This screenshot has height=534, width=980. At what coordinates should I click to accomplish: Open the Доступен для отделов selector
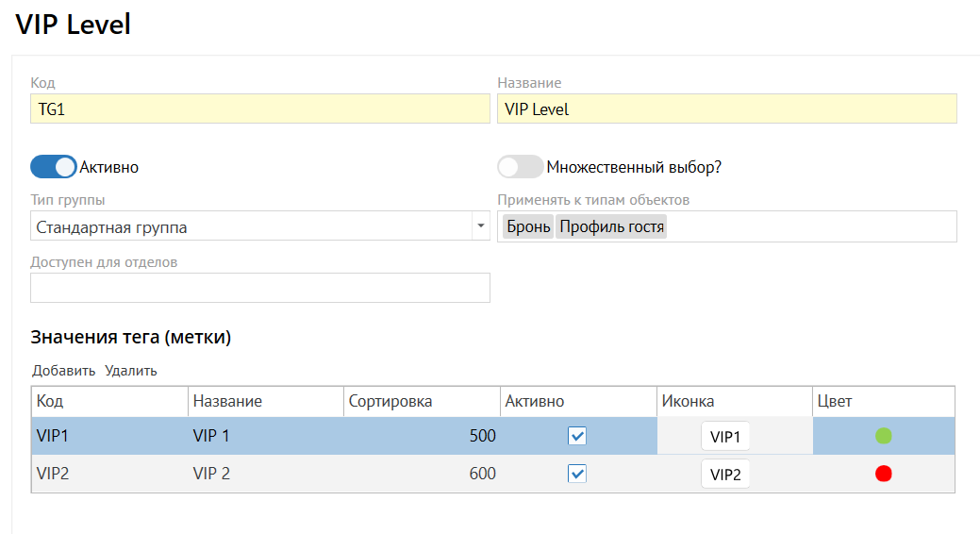click(x=259, y=288)
